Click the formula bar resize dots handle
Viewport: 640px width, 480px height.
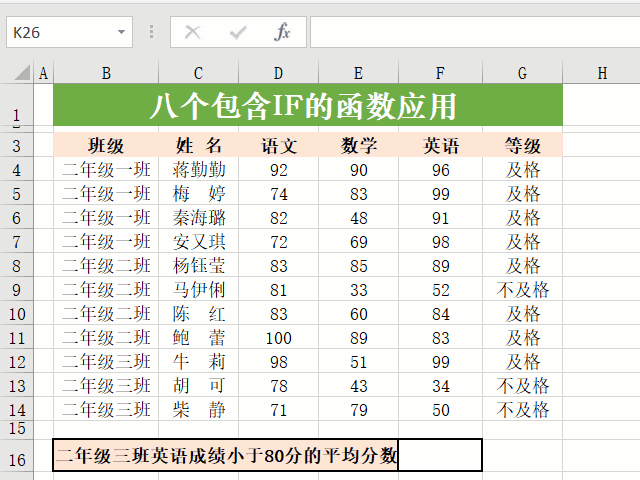tap(151, 32)
